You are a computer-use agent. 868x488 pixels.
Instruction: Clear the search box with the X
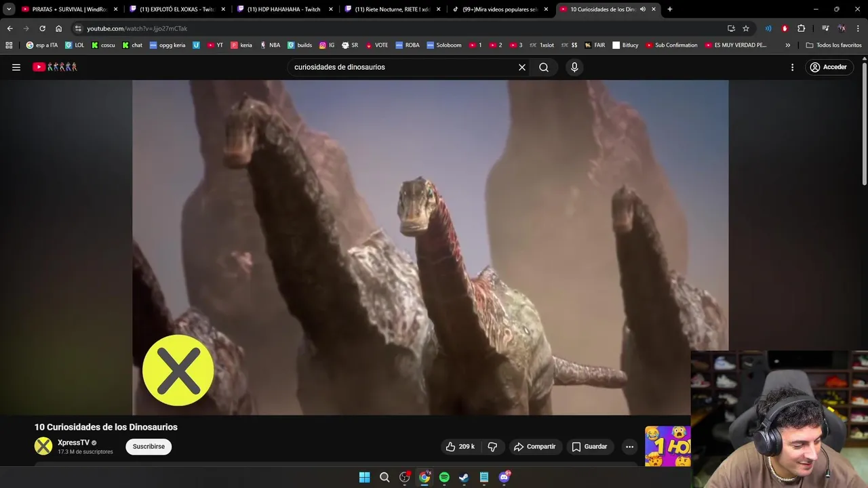(x=522, y=67)
